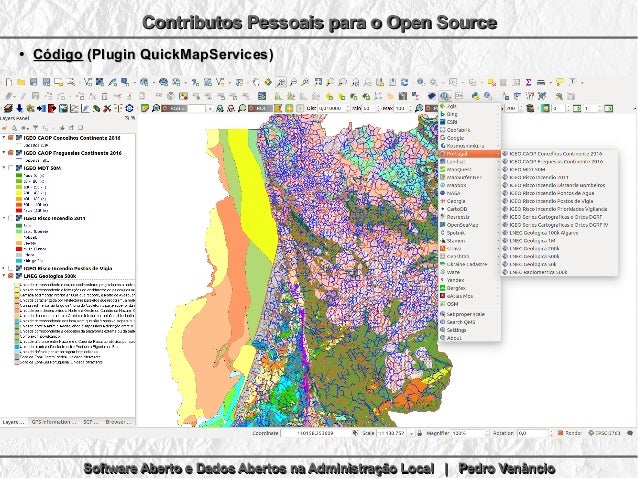Choose Set proper scale from menu

(470, 314)
